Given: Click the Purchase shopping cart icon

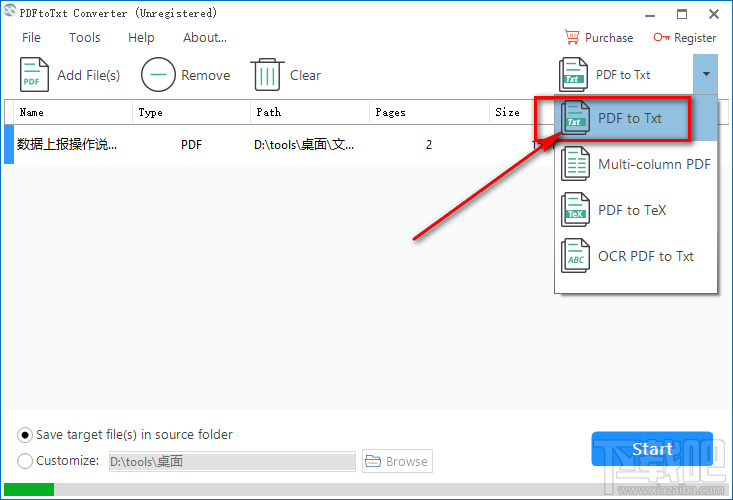Looking at the screenshot, I should (x=572, y=37).
